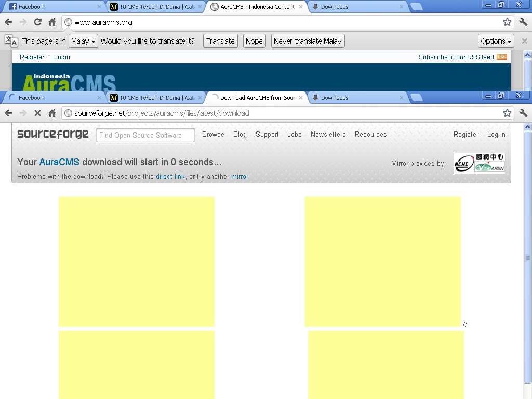Open the translate Options dropdown
Image resolution: width=532 pixels, height=399 pixels.
496,41
